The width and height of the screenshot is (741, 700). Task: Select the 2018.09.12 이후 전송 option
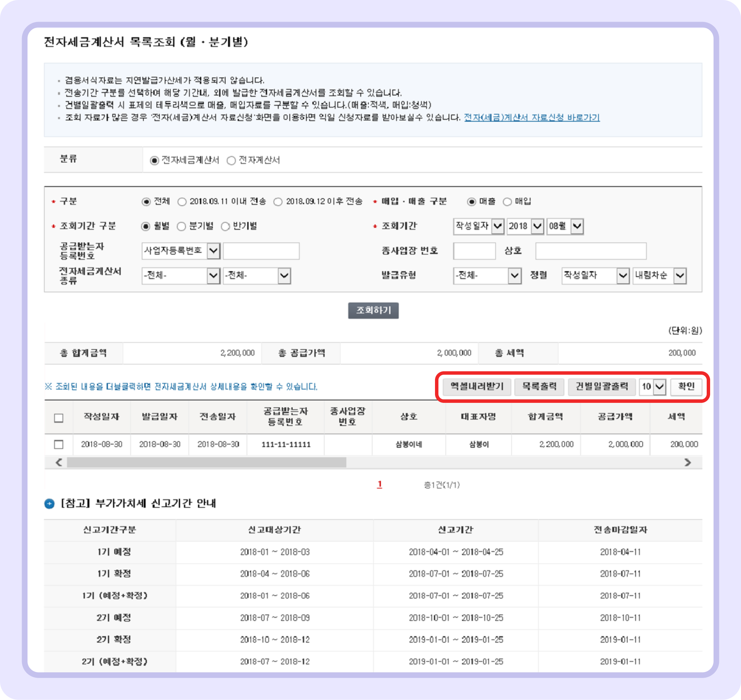(278, 201)
